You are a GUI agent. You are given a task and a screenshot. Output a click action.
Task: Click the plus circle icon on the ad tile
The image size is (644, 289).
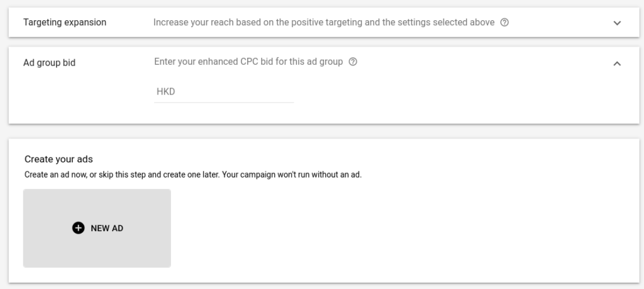pyautogui.click(x=78, y=228)
